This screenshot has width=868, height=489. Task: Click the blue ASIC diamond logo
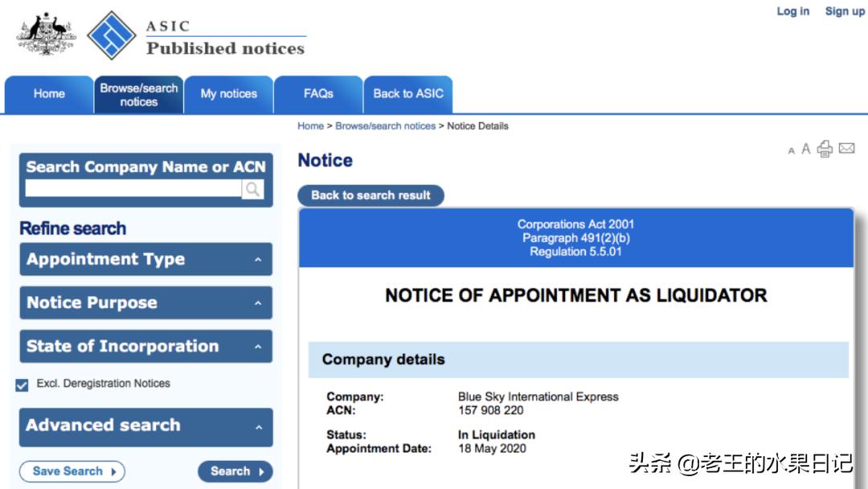click(x=112, y=35)
